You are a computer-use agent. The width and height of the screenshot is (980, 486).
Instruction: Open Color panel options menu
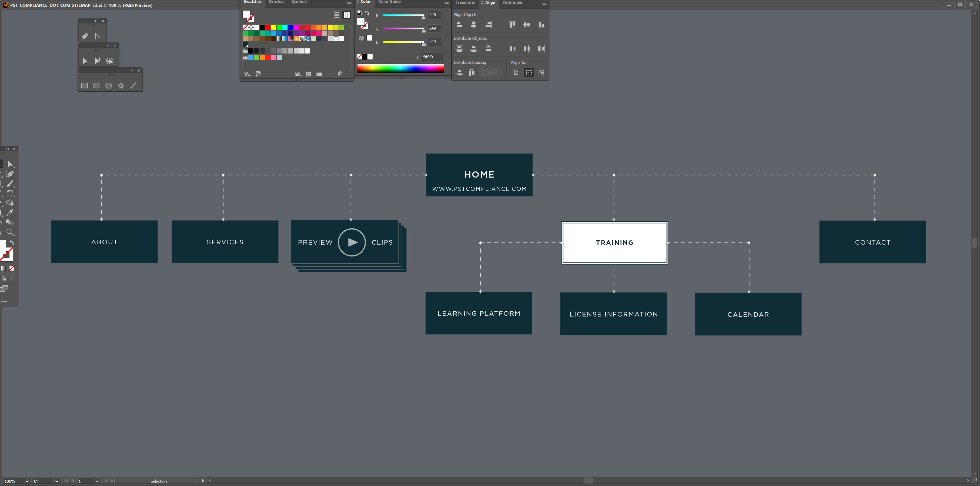pyautogui.click(x=447, y=2)
